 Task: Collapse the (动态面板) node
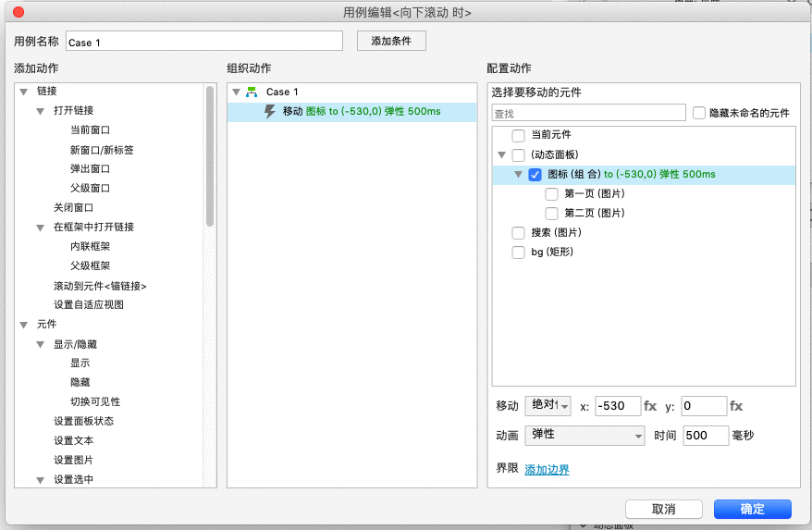tap(501, 154)
